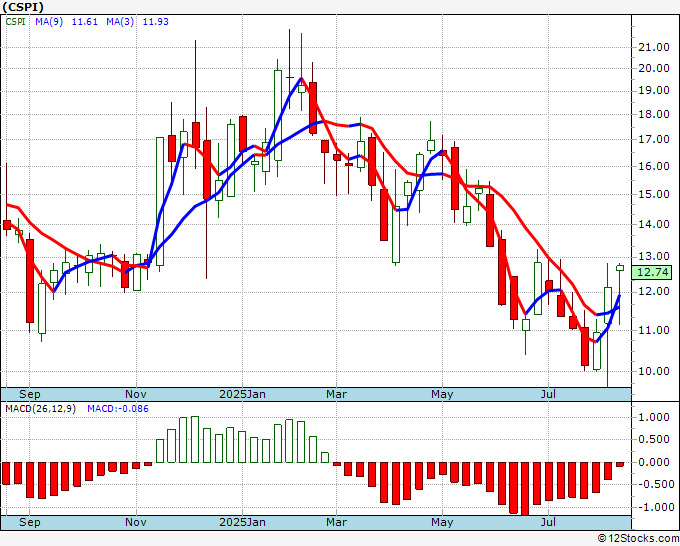680x546 pixels.
Task: Click the Nov label on price chart axis
Action: pyautogui.click(x=136, y=394)
